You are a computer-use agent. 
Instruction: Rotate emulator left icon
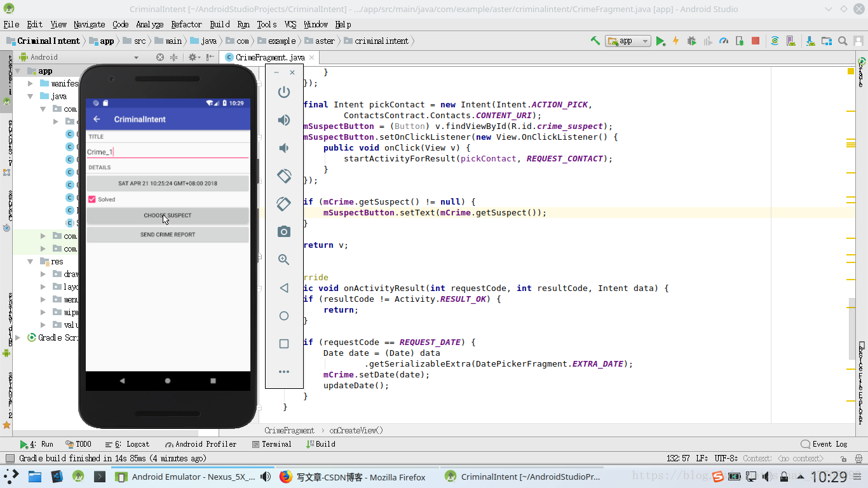284,176
